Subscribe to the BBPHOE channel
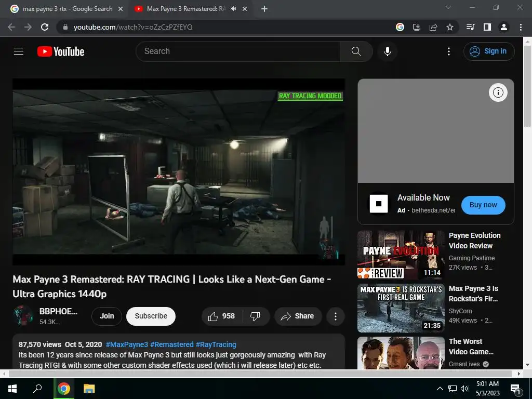The image size is (532, 399). click(x=151, y=316)
